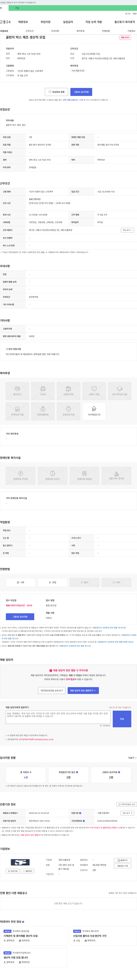Screen dimensions: 137x980
Task: Click the 고용24 입사지원 button under 접수 마감일
Action: pos(20,617)
